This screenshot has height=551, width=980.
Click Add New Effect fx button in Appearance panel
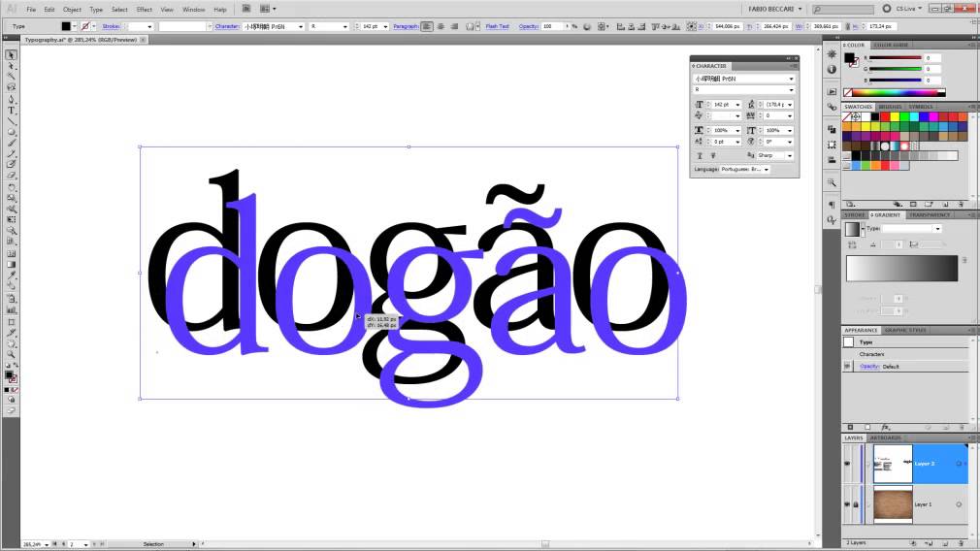[886, 427]
